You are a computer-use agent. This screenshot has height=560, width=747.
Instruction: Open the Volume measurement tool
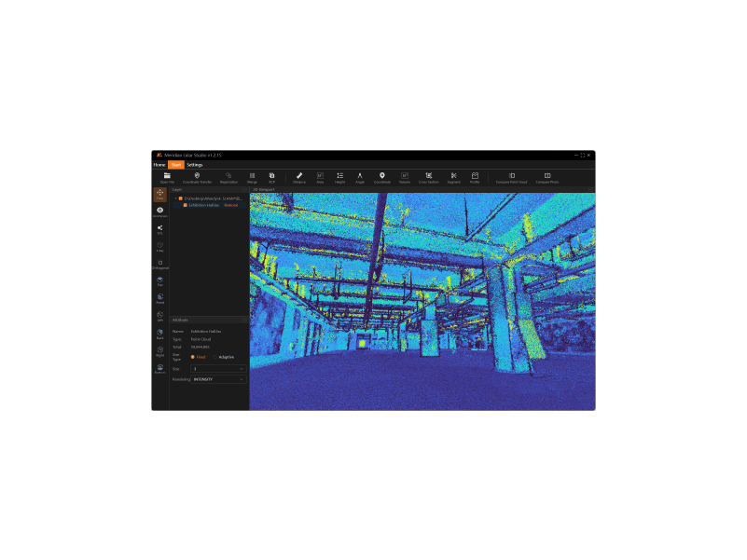pos(405,178)
